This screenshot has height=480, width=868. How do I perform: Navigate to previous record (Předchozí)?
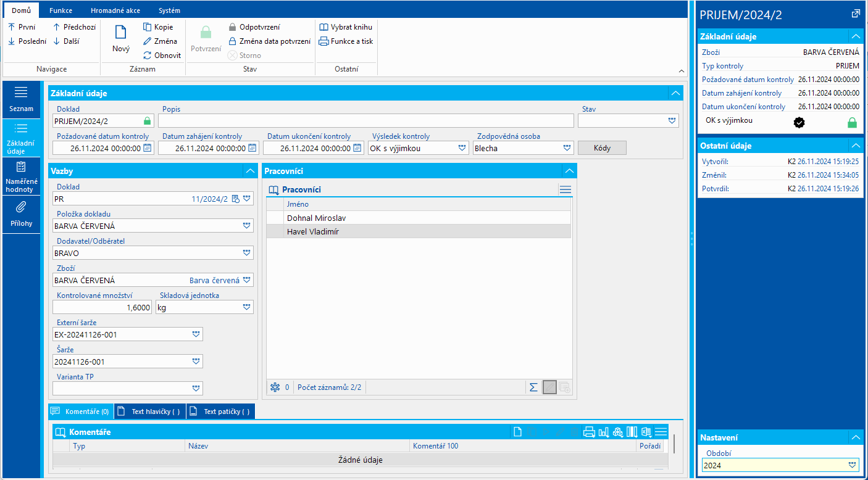click(73, 27)
